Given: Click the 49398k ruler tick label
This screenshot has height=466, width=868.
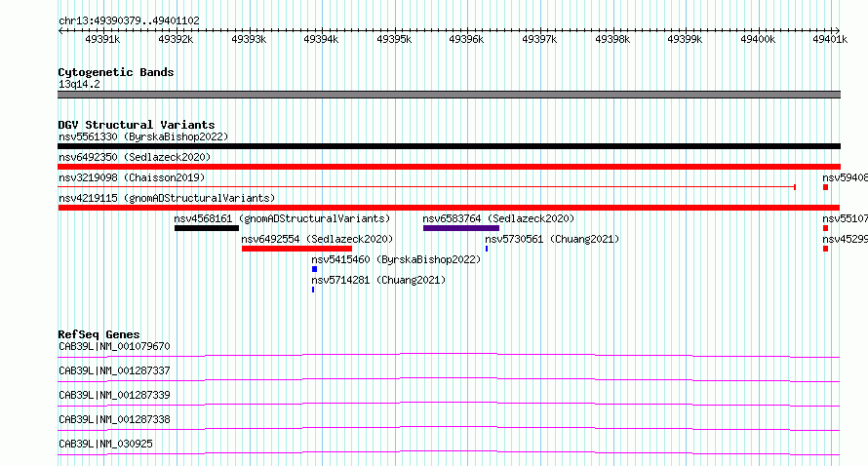Looking at the screenshot, I should [612, 39].
